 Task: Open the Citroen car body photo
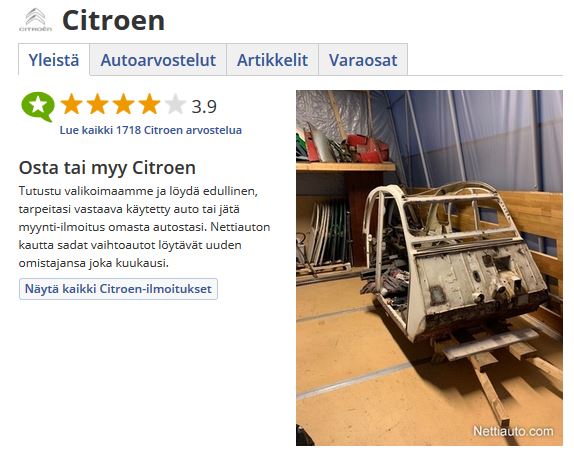coord(429,268)
